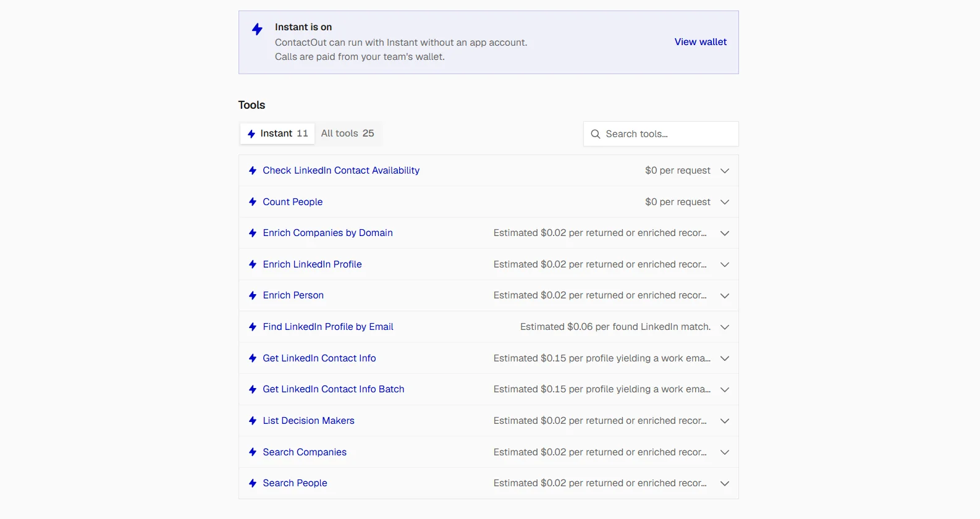Switch to the Instant 11 tab
The width and height of the screenshot is (980, 519).
pyautogui.click(x=277, y=133)
